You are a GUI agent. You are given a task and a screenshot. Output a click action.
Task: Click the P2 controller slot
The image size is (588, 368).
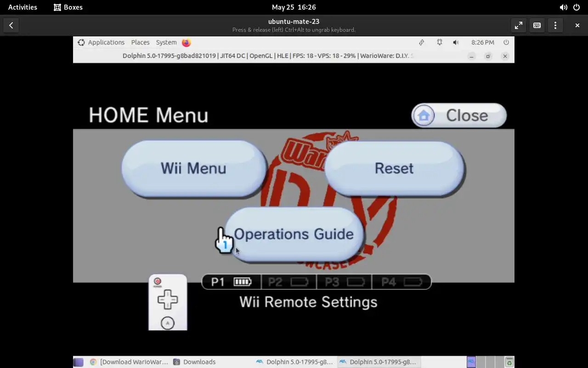[288, 282]
